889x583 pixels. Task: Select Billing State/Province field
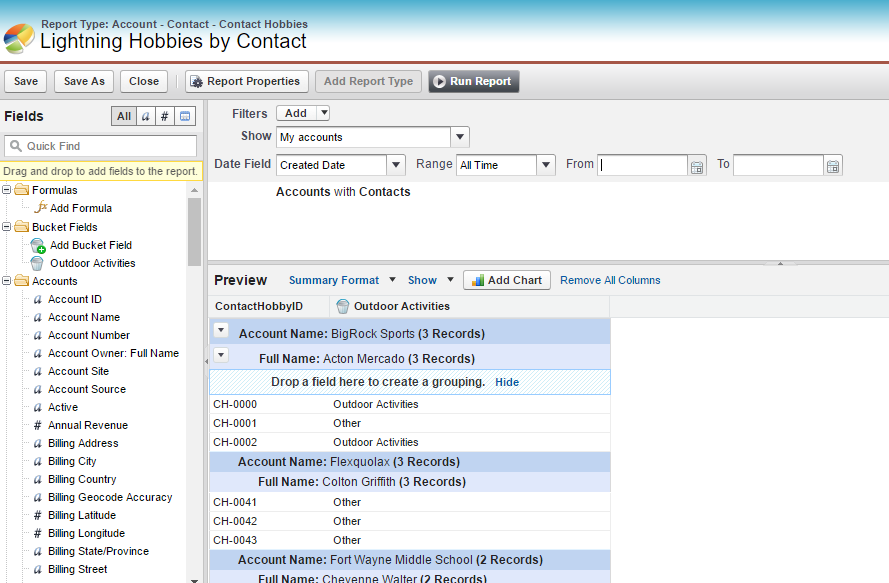tap(98, 551)
